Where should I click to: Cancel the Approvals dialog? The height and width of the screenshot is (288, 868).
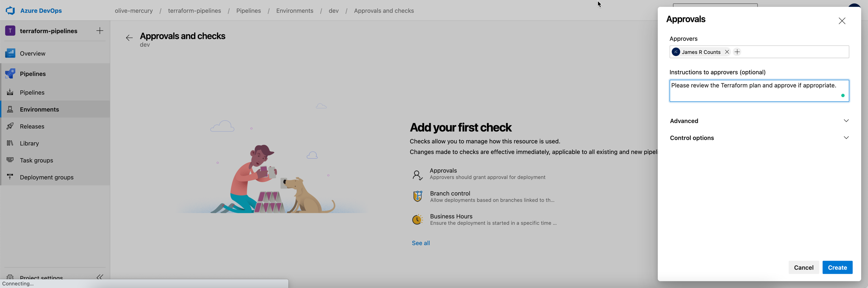pyautogui.click(x=803, y=267)
